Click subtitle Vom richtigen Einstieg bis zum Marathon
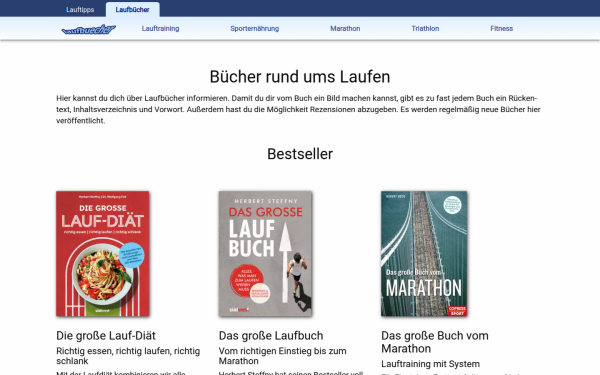The image size is (600, 375). pos(282,356)
